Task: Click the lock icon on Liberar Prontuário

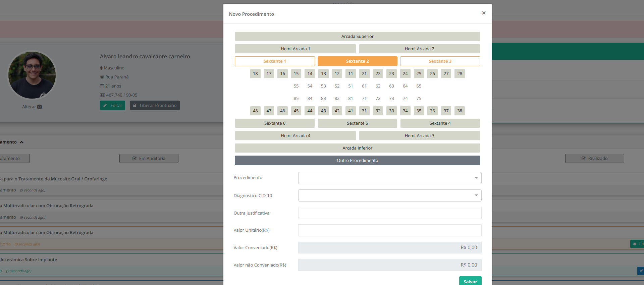Action: pyautogui.click(x=135, y=106)
